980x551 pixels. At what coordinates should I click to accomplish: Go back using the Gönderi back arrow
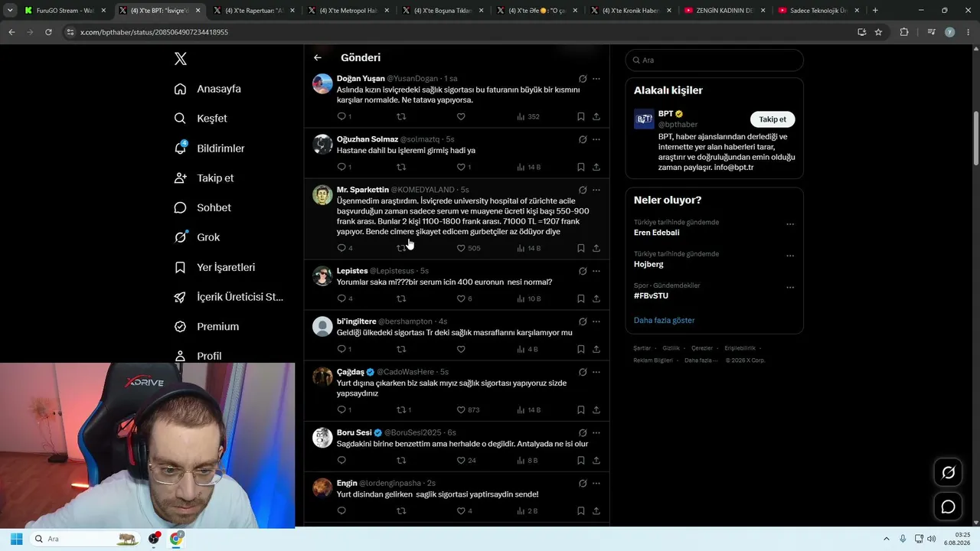click(318, 57)
